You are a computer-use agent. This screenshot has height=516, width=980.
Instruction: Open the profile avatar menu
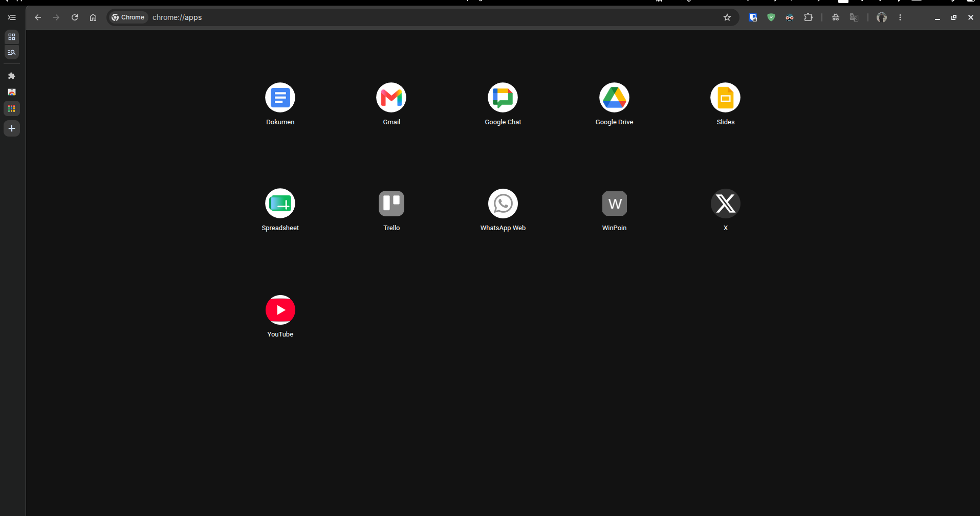[882, 17]
